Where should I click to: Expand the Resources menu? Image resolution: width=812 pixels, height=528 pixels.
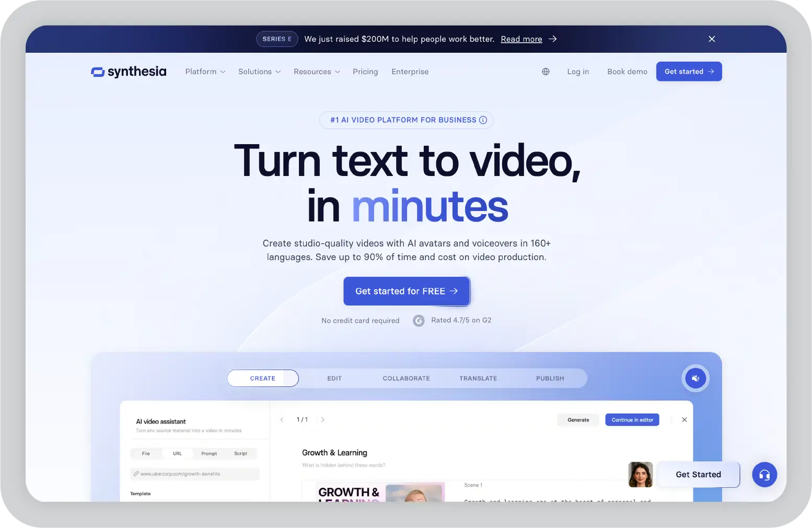[x=317, y=72]
